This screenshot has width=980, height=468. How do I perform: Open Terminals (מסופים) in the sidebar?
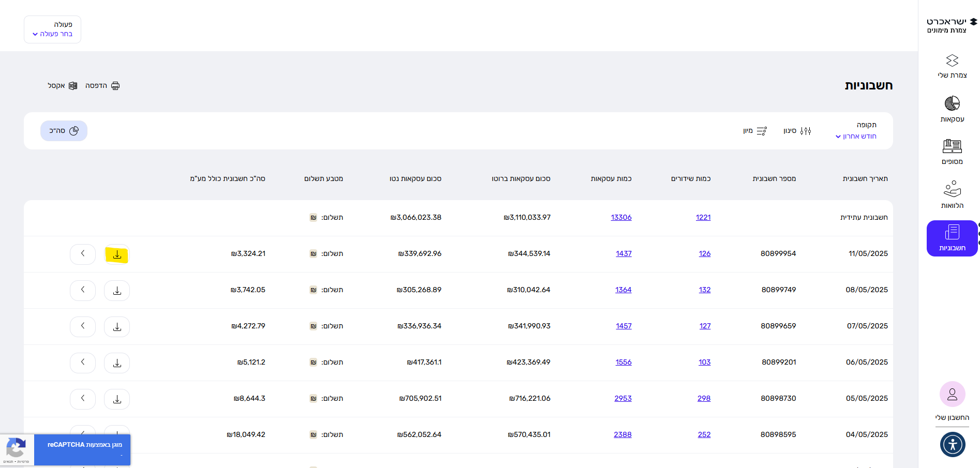point(952,152)
